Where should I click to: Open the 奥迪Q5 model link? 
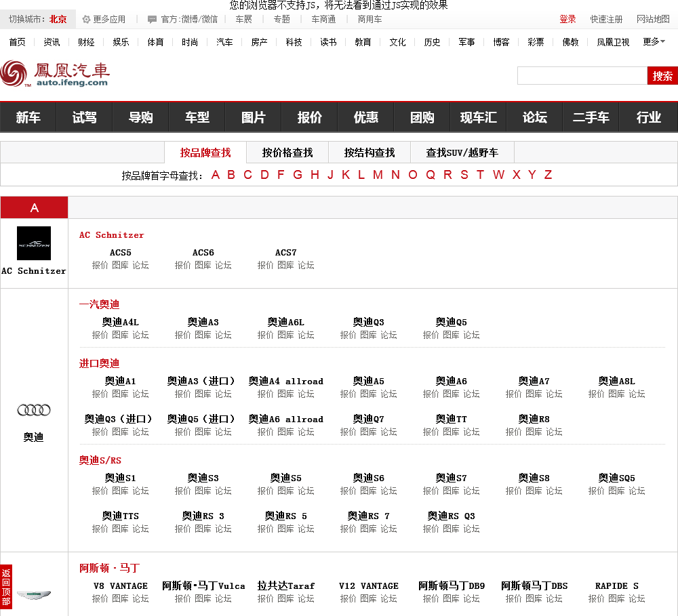(451, 322)
